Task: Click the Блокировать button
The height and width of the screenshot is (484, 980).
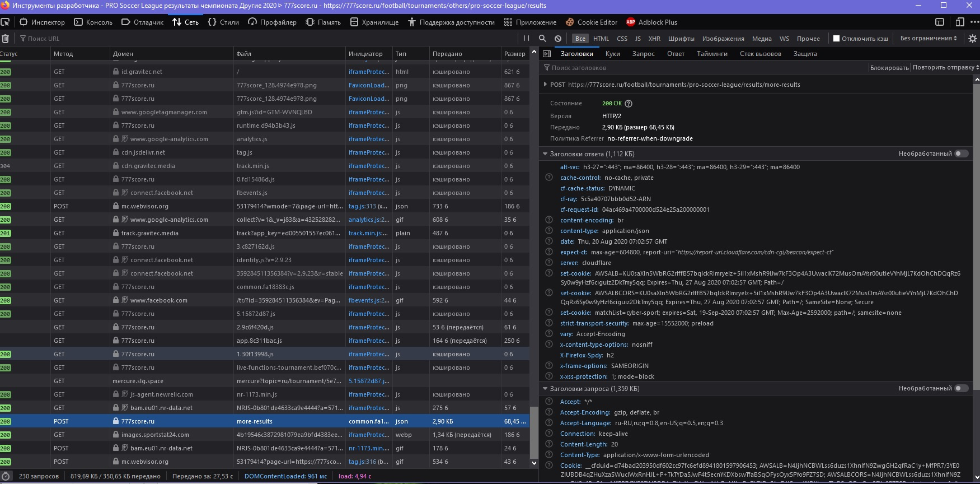Action: 889,68
